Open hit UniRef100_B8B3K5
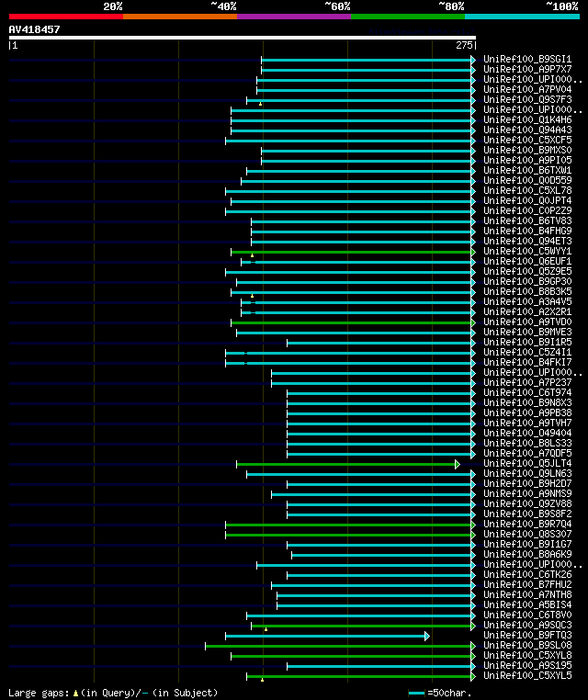Viewport: 588px width, 700px height. point(527,291)
